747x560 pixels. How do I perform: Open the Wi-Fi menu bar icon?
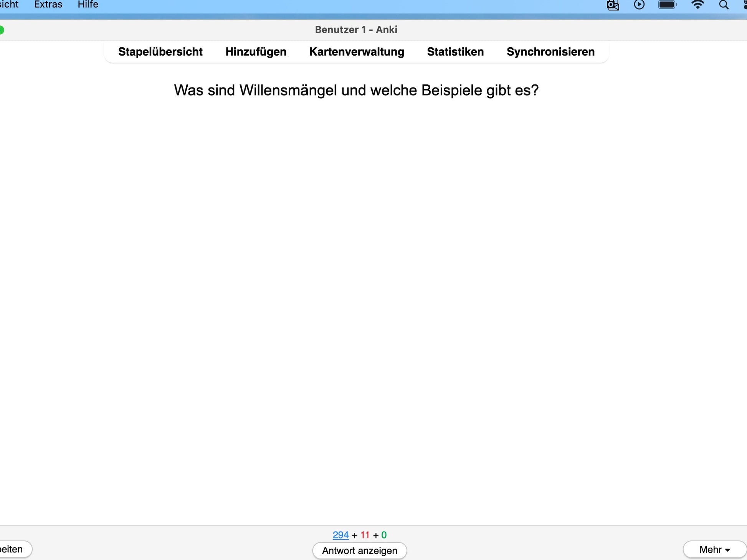click(697, 5)
